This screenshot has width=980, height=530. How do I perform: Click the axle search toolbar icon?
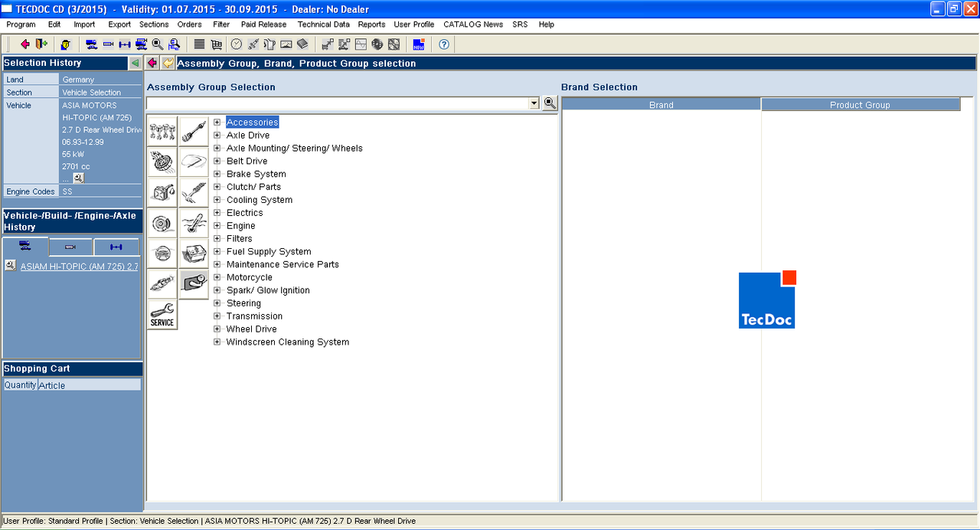tap(125, 44)
